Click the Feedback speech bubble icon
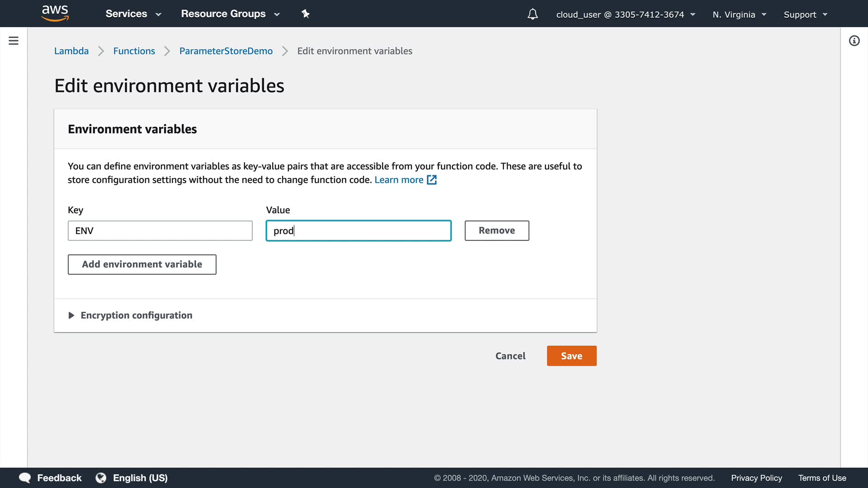The height and width of the screenshot is (488, 868). click(25, 478)
